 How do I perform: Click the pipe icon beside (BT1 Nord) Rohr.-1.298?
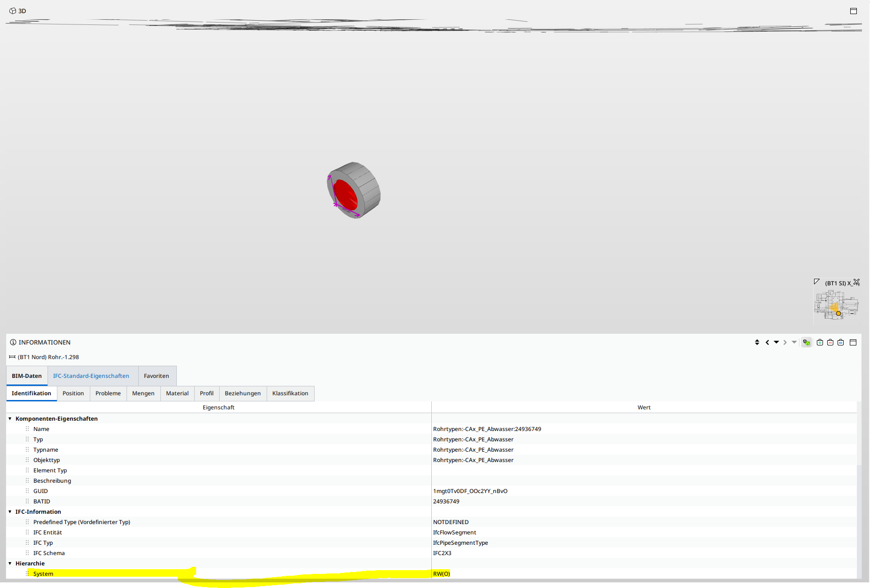12,357
